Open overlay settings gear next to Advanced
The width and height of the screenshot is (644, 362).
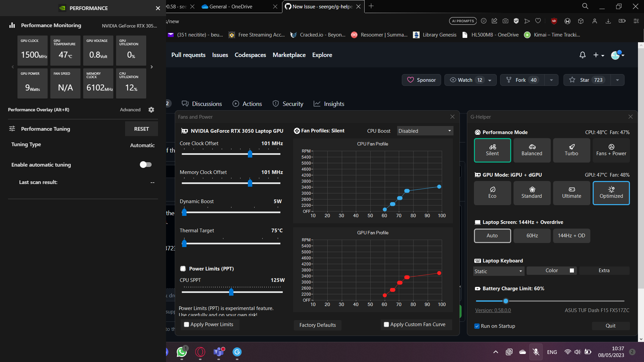pos(151,110)
